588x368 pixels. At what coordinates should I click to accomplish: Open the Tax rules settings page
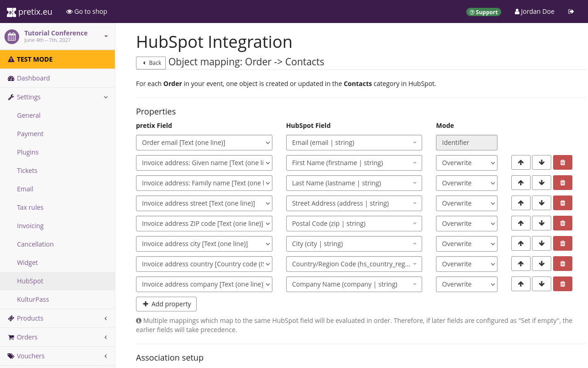tap(30, 207)
